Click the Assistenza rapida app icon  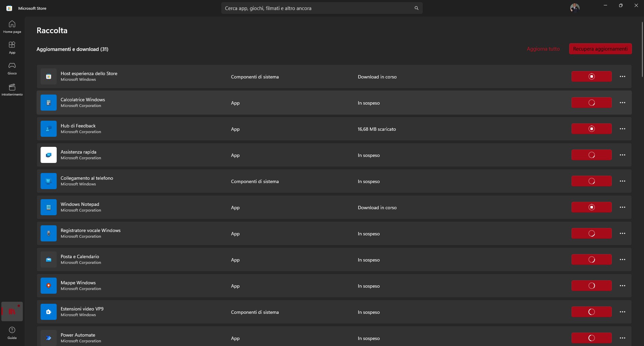click(49, 155)
